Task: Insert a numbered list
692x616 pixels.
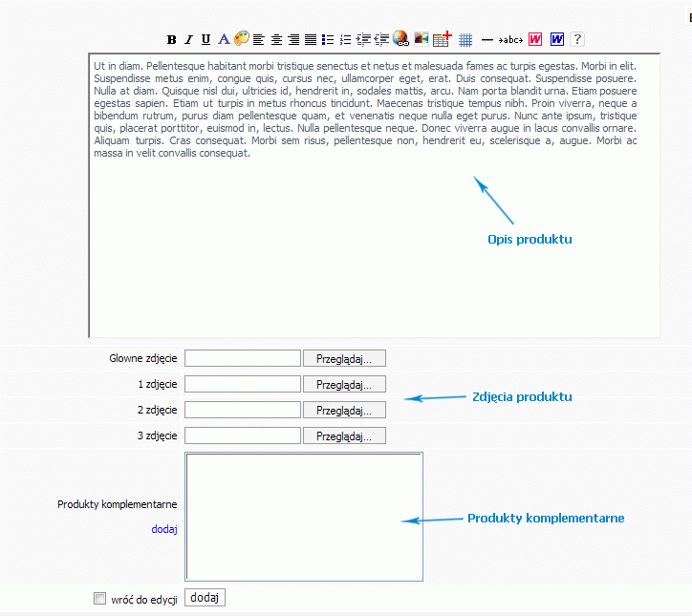Action: pos(346,40)
